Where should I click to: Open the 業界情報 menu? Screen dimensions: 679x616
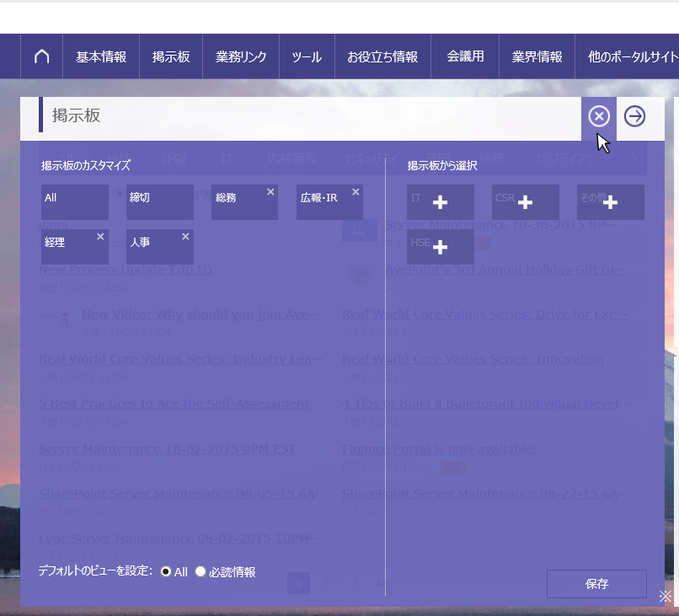(x=537, y=56)
